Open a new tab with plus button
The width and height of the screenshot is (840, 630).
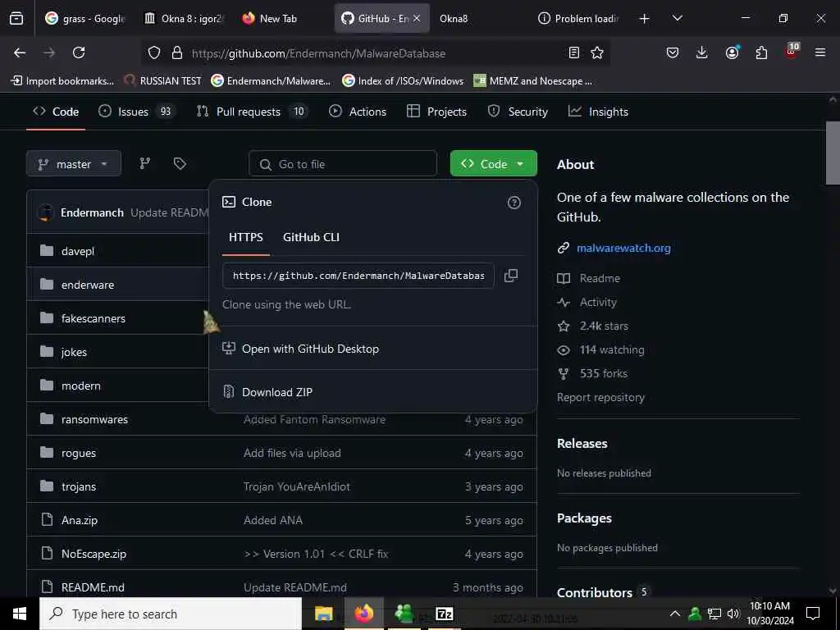[x=645, y=19]
